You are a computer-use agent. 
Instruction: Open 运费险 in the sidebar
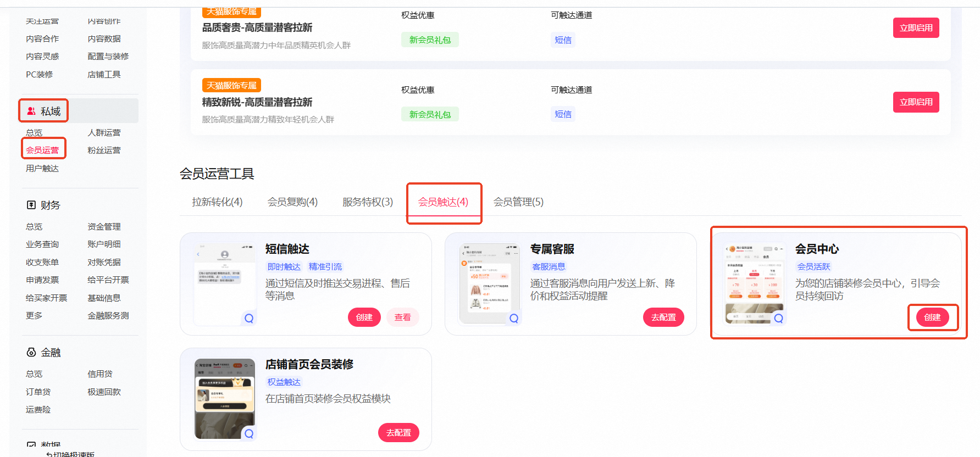[x=38, y=409]
